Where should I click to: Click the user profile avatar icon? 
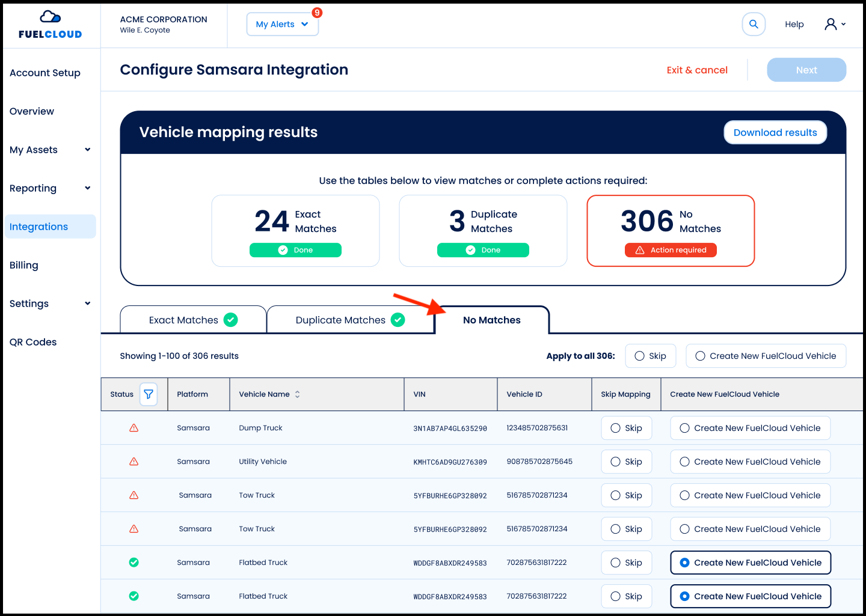point(831,24)
